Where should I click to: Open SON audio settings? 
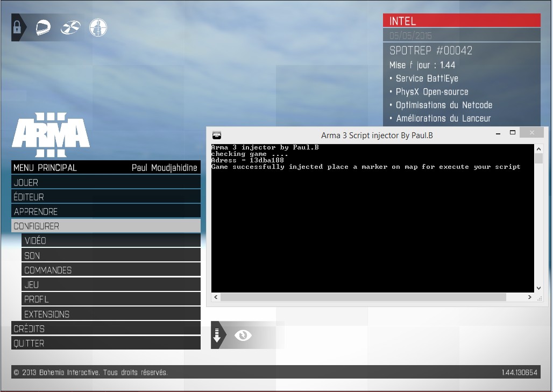click(111, 255)
